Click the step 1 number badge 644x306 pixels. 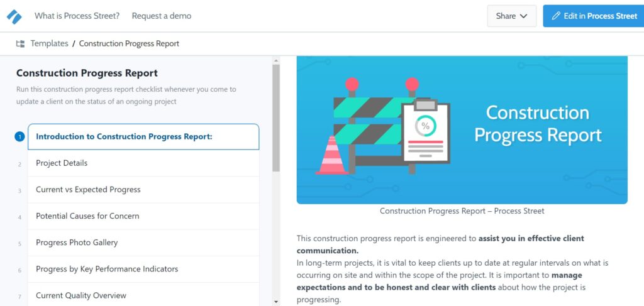(x=19, y=136)
